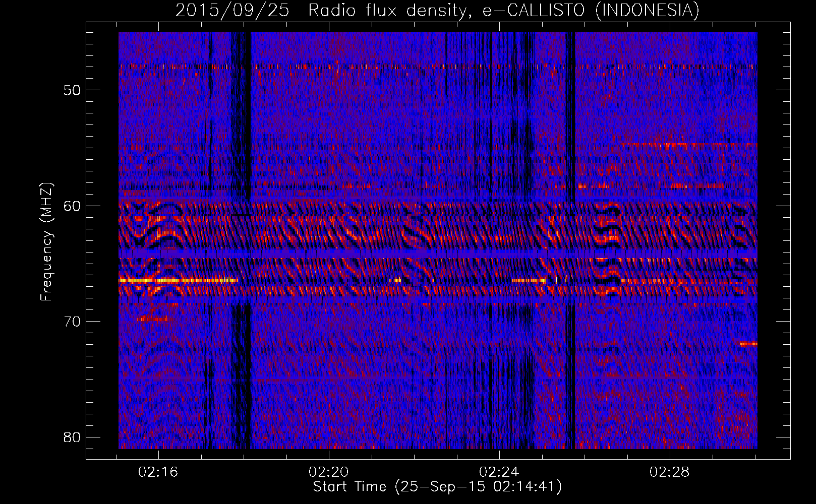Click the 02:24 time tick label
This screenshot has width=816, height=504.
pyautogui.click(x=499, y=472)
